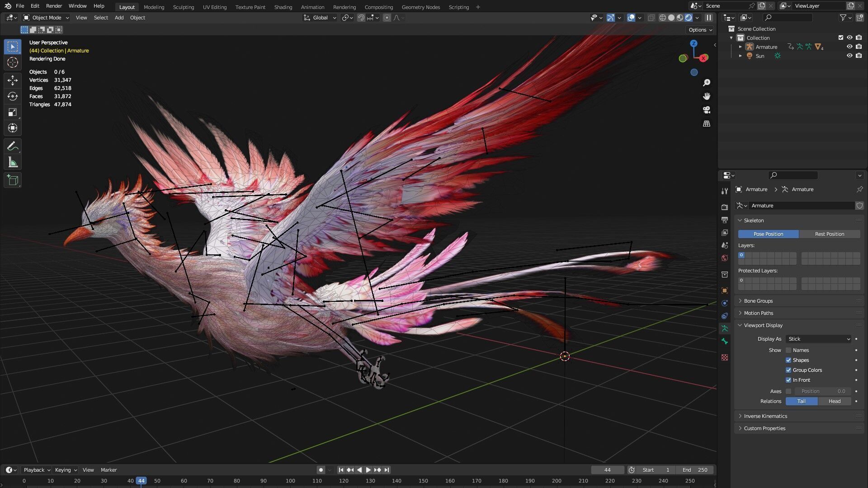Disable Sun render camera icon
868x488 pixels.
point(859,56)
